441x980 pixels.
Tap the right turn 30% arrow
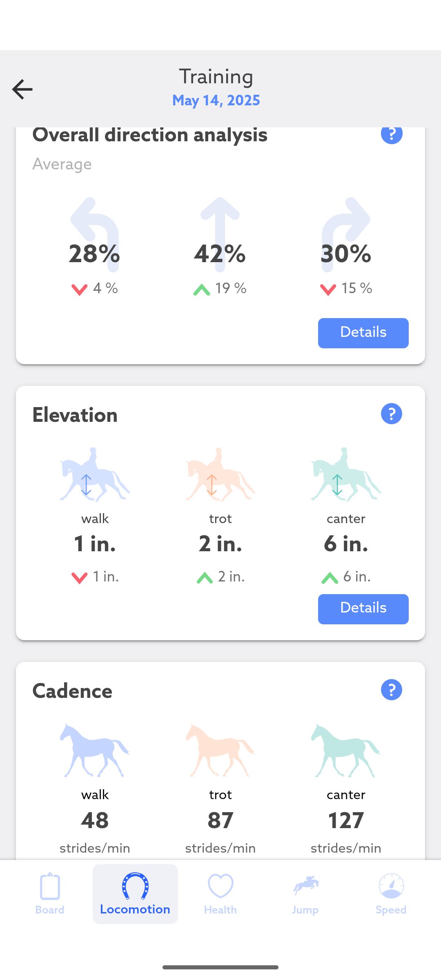345,235
